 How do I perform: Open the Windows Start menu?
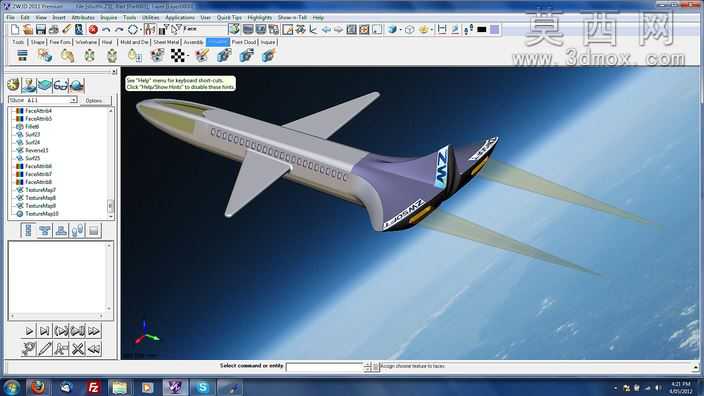coord(11,387)
